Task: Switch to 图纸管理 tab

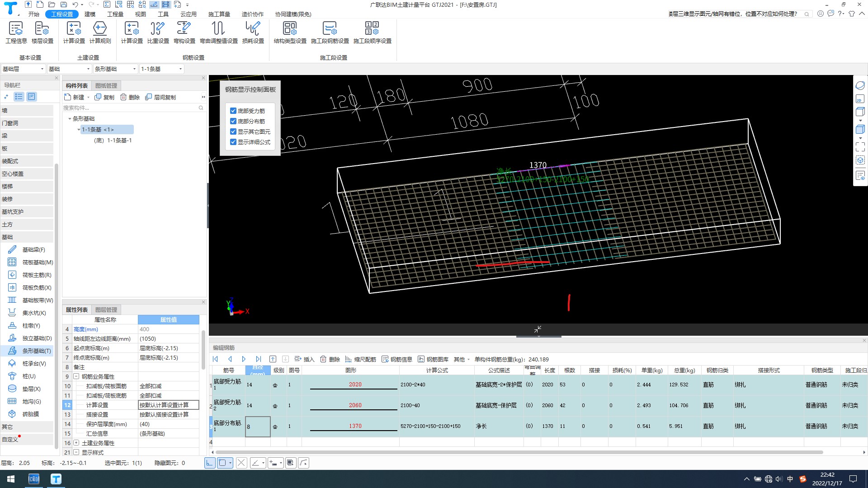Action: click(x=106, y=85)
